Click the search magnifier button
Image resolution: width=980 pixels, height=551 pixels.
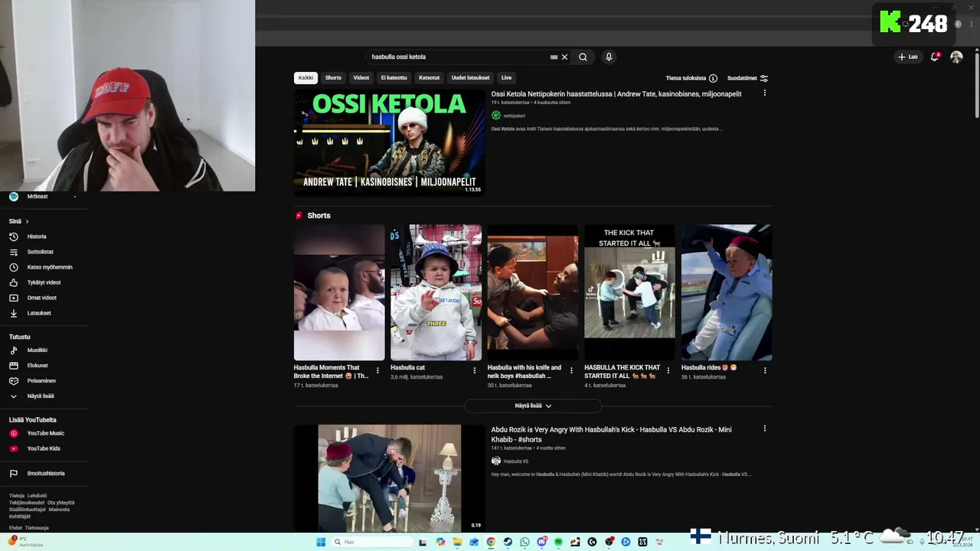(x=583, y=57)
